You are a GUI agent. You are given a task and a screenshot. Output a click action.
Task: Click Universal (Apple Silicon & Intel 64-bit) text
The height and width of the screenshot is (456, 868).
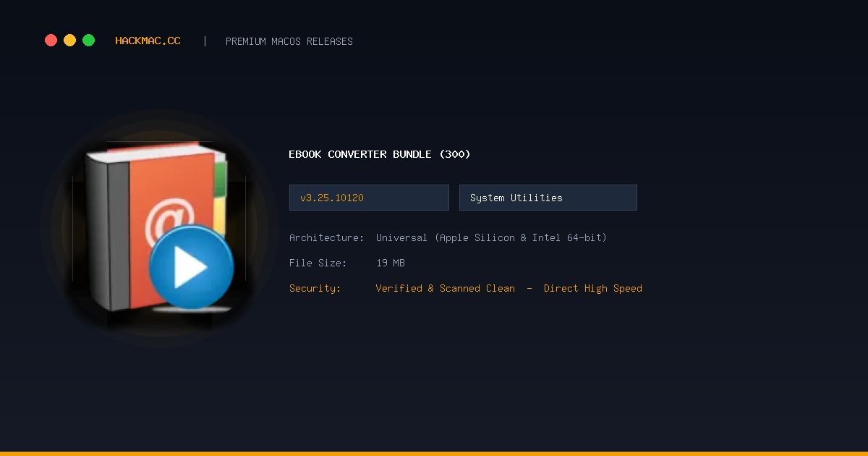491,237
